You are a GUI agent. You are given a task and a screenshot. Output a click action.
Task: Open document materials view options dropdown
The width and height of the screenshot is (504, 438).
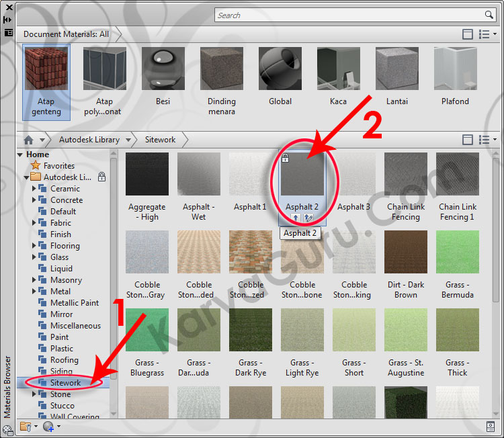point(487,34)
